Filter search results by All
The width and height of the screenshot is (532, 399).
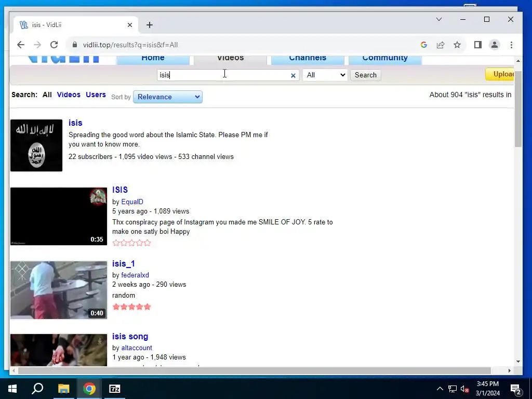coord(47,95)
